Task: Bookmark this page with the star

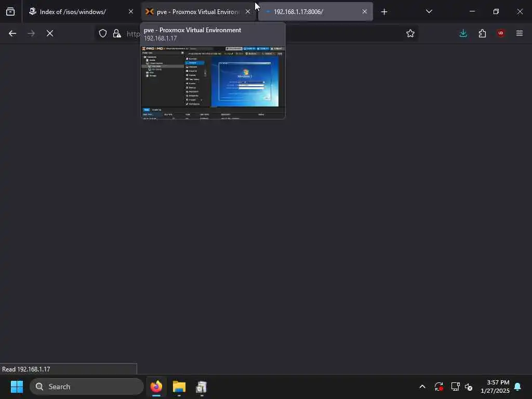Action: (x=410, y=33)
